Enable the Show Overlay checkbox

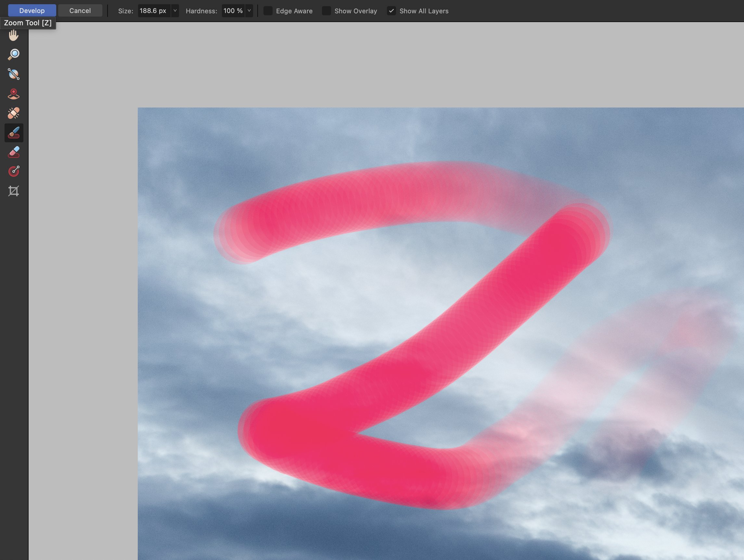[x=326, y=11]
